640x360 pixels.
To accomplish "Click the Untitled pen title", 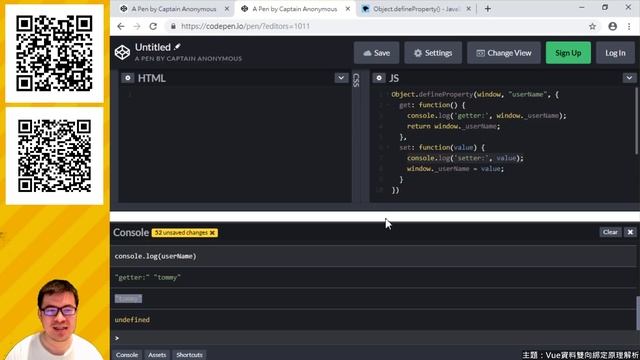I will click(x=153, y=47).
